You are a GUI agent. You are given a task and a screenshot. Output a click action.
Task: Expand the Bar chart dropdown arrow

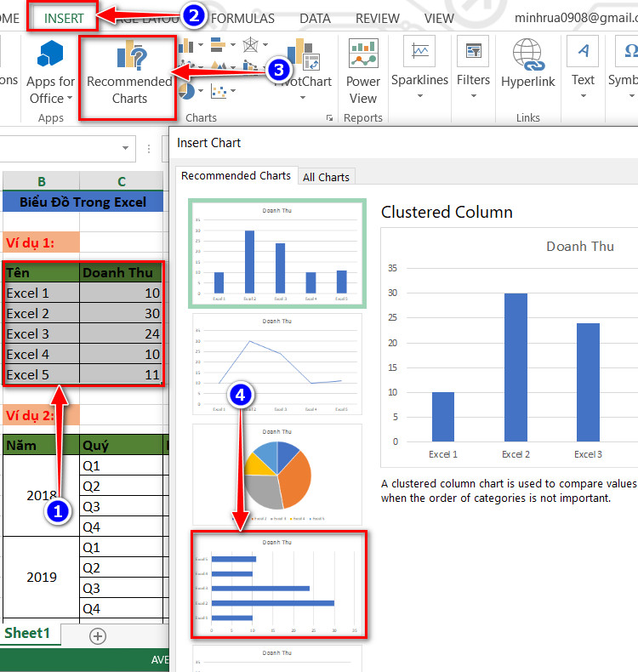[233, 44]
